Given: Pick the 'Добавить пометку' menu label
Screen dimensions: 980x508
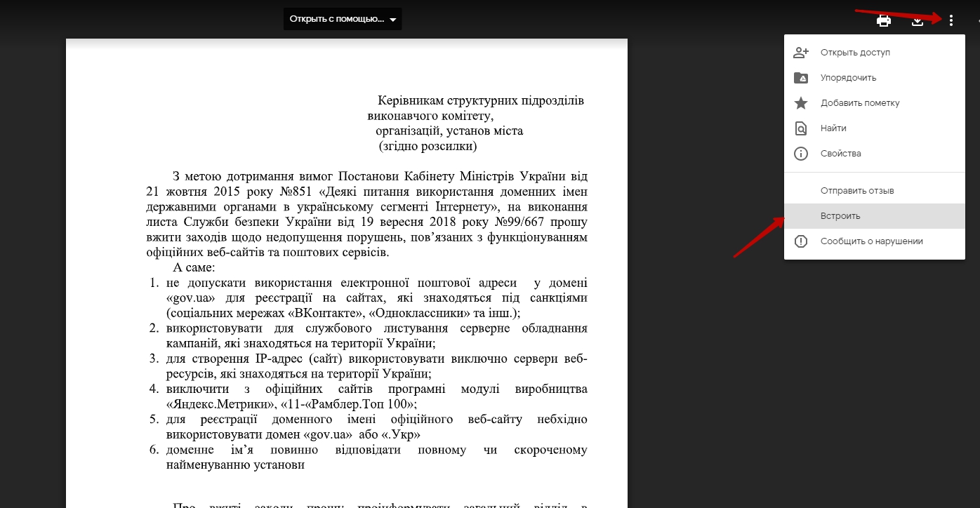Looking at the screenshot, I should [860, 103].
